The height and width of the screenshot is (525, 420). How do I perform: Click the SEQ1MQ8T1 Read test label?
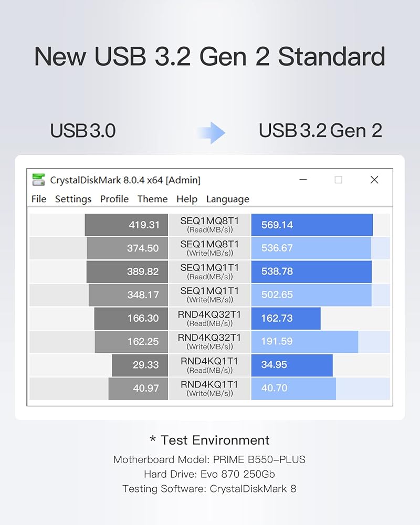[209, 225]
